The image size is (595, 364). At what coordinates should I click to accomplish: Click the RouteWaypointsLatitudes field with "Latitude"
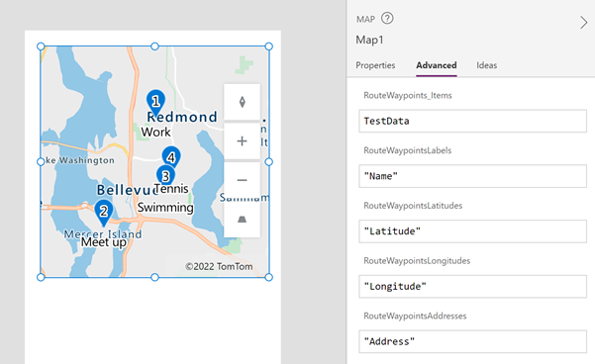pos(473,231)
